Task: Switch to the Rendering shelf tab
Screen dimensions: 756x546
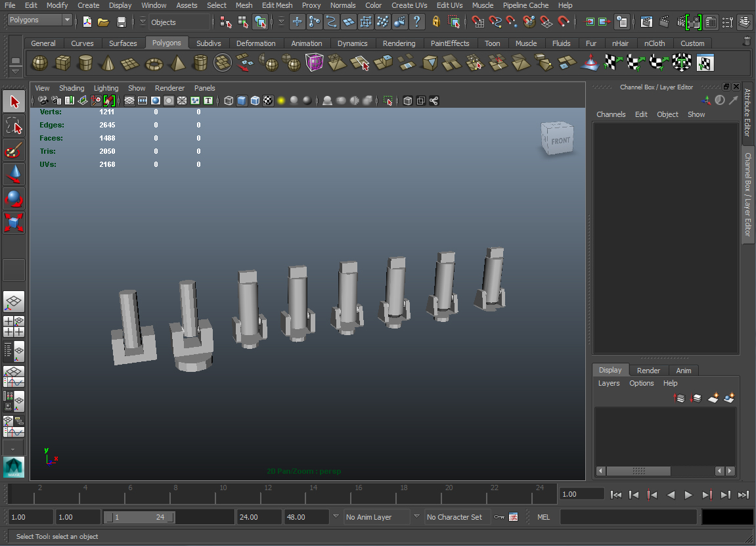Action: tap(399, 43)
